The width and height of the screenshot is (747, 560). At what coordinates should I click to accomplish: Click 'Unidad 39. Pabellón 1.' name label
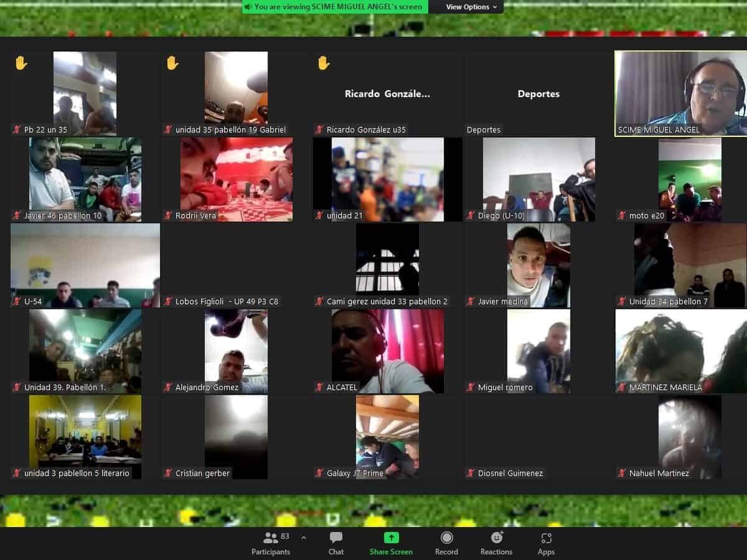[65, 388]
